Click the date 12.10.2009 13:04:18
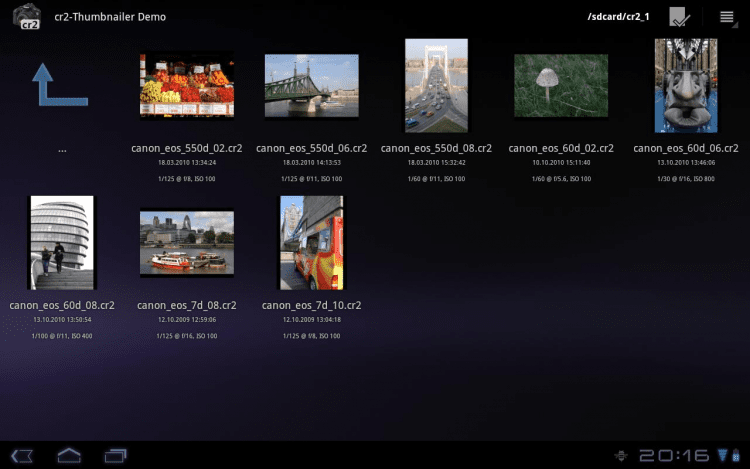Image resolution: width=750 pixels, height=469 pixels. [311, 319]
